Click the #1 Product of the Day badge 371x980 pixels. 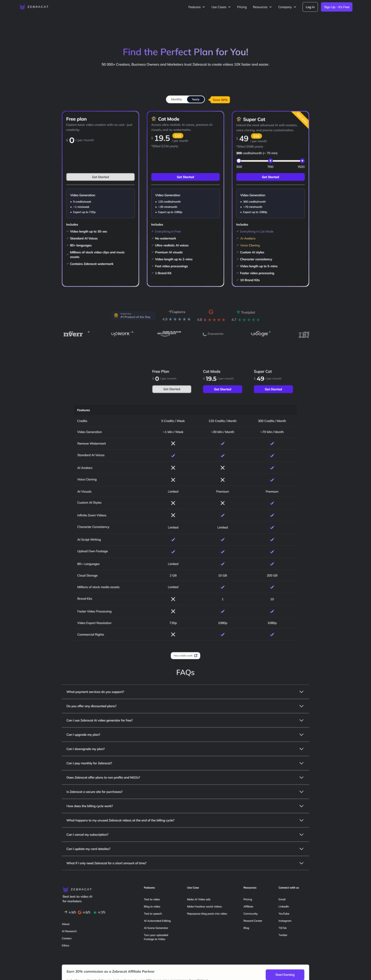tap(132, 316)
